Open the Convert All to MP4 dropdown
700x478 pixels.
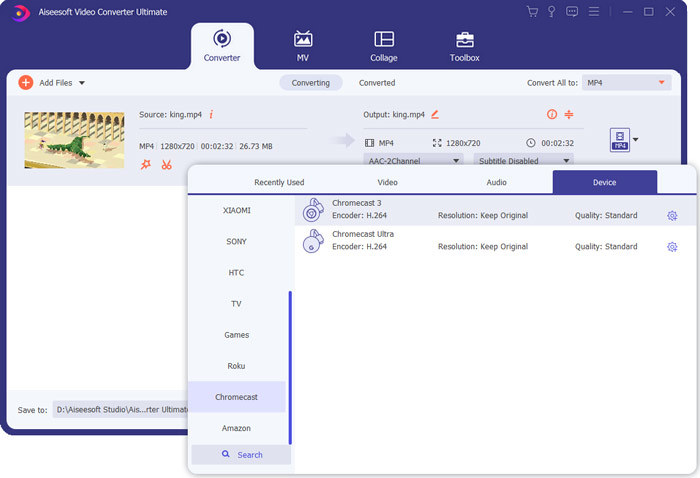626,83
